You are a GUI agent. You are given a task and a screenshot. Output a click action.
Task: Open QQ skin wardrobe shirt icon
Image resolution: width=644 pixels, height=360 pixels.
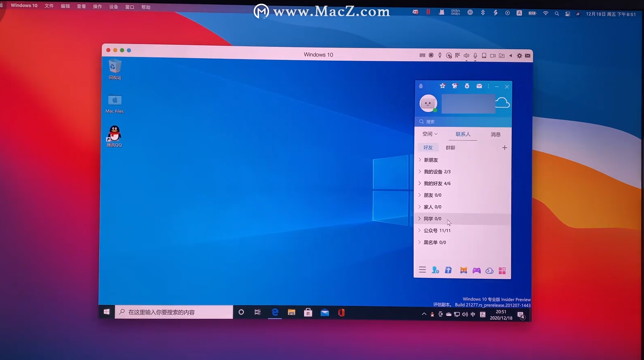coord(455,86)
